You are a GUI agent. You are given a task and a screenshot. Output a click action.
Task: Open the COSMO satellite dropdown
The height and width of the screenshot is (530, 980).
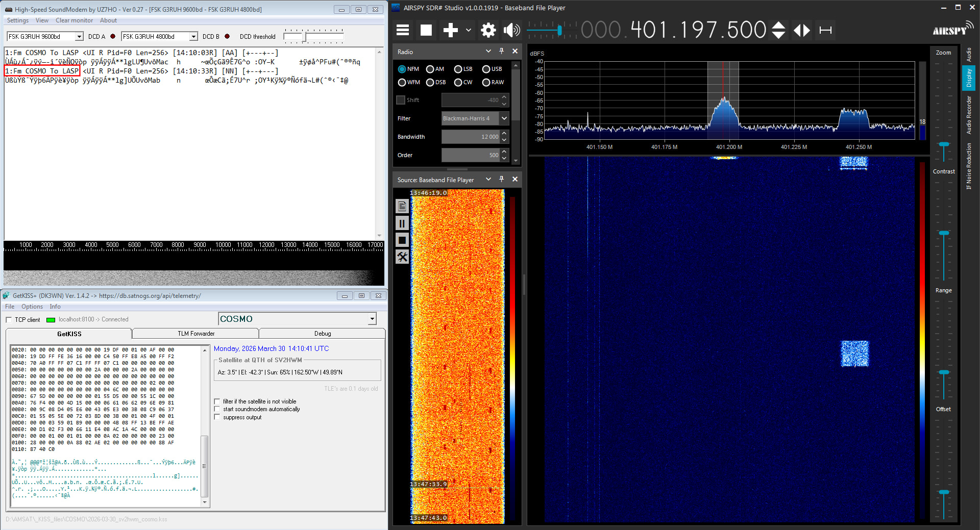pyautogui.click(x=372, y=319)
